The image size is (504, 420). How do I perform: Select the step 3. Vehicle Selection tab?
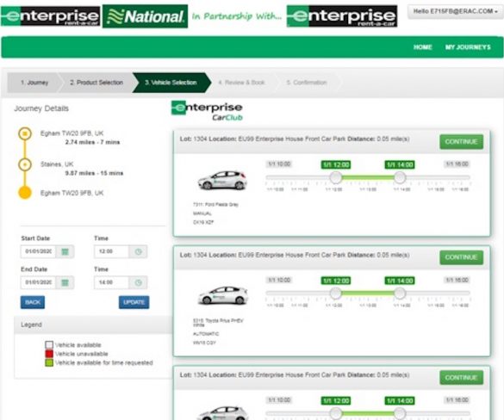click(x=171, y=83)
